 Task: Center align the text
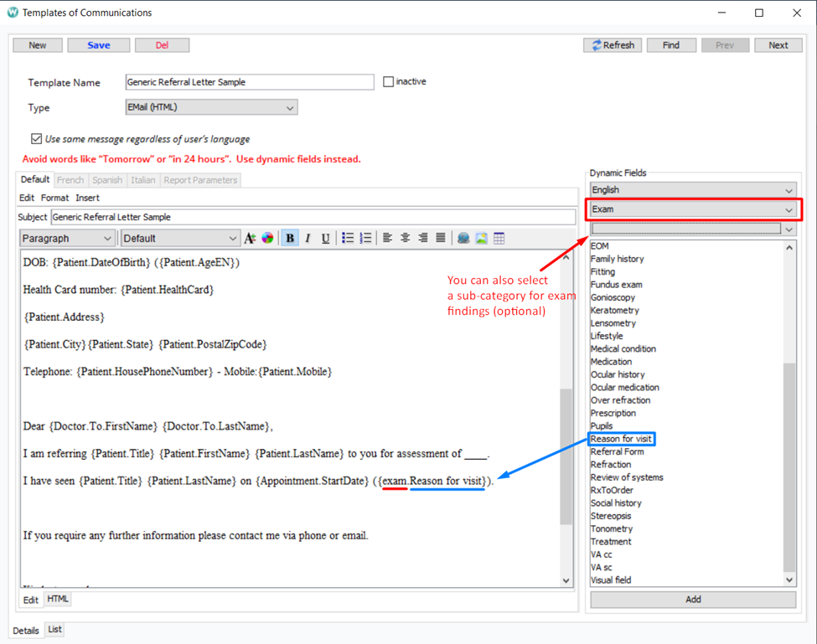pyautogui.click(x=405, y=239)
